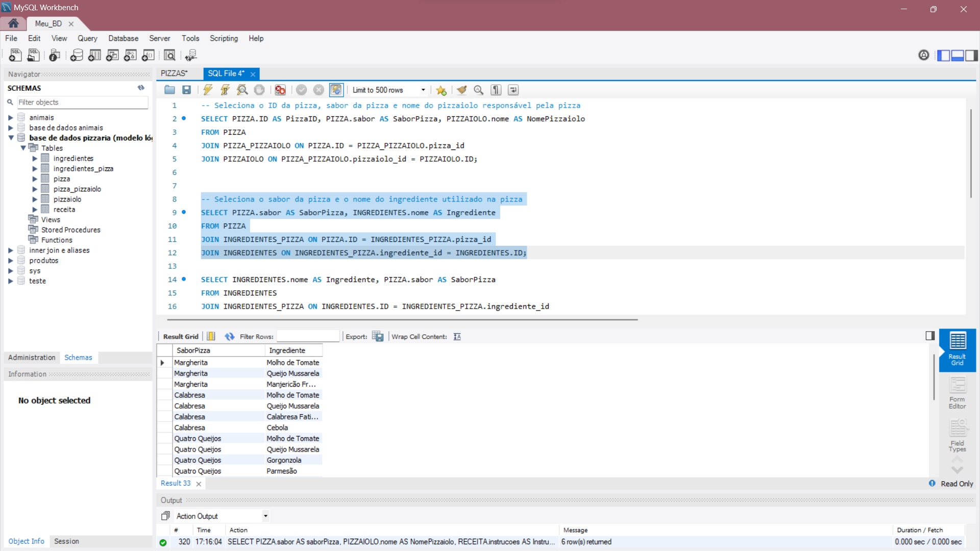Open the Explain query plan icon
980x551 pixels.
click(x=242, y=90)
